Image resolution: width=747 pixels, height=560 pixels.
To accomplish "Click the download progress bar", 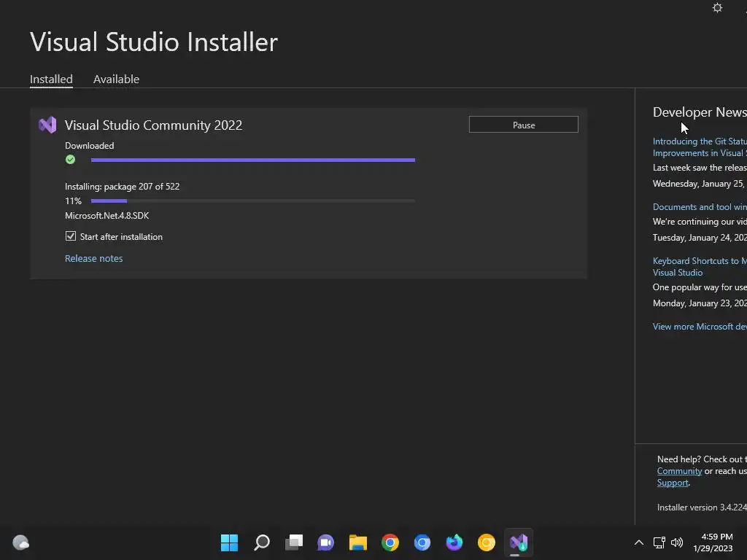I will 253,160.
